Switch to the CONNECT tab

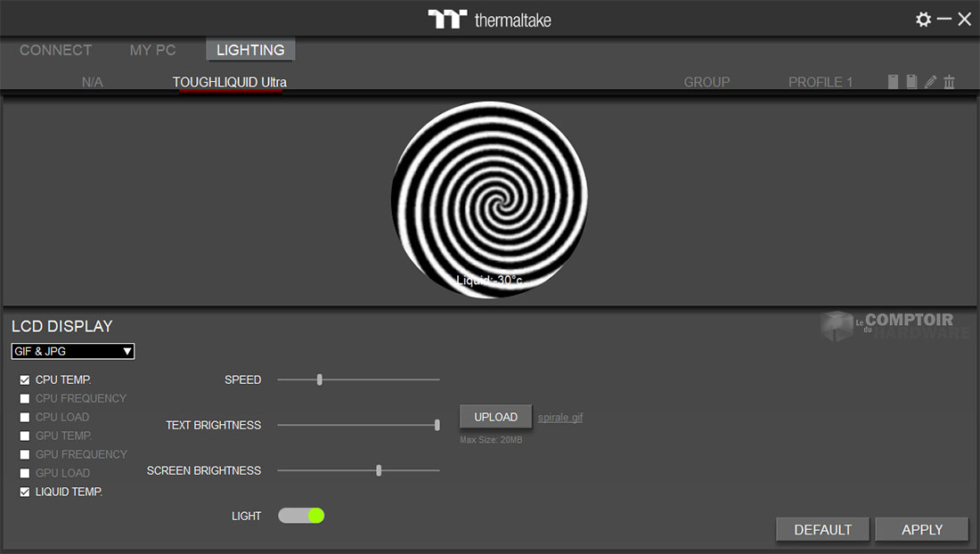(55, 50)
